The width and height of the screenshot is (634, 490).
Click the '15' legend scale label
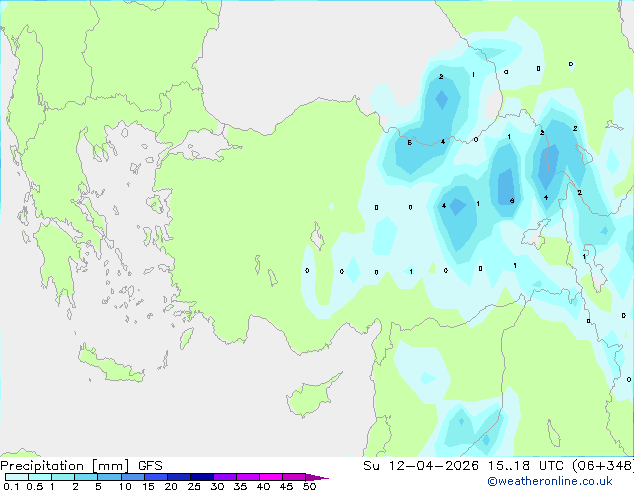click(148, 486)
